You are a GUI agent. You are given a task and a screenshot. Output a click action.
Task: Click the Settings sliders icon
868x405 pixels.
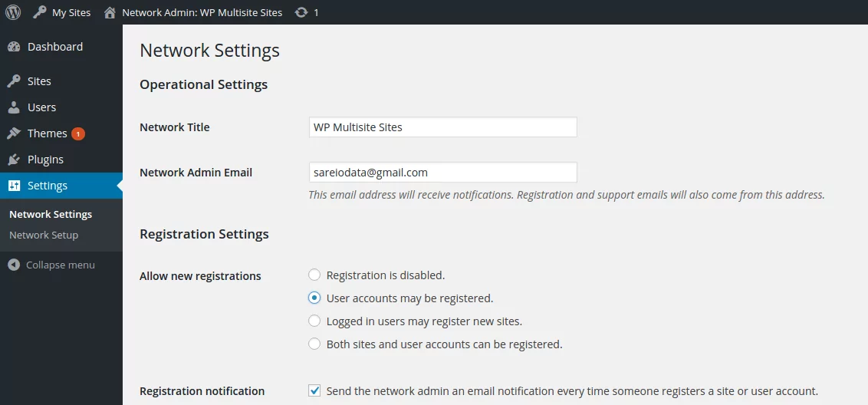coord(14,186)
